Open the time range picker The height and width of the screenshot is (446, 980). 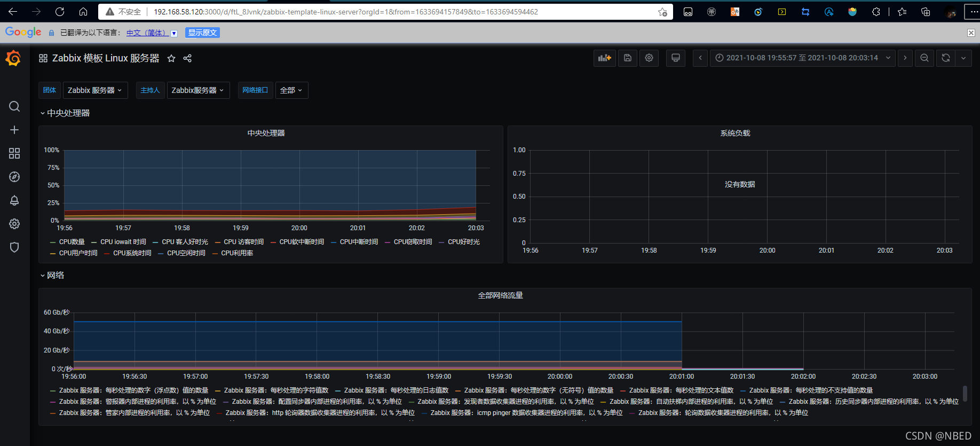(x=802, y=58)
